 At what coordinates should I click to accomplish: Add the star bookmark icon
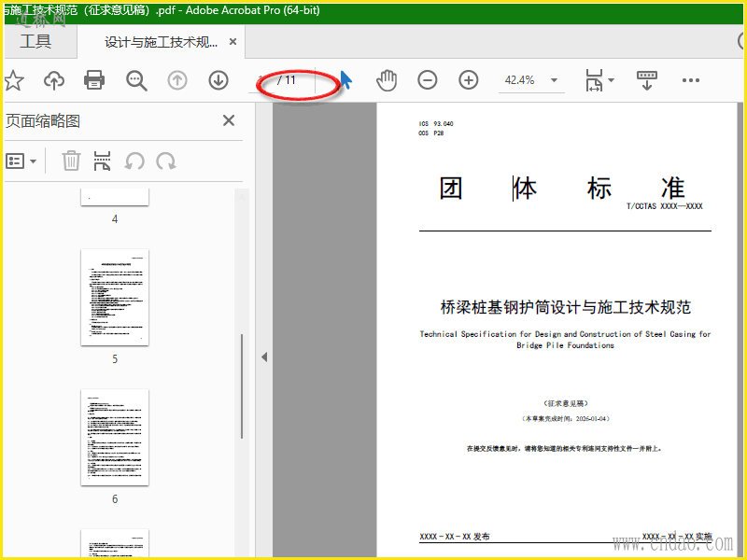pos(14,80)
